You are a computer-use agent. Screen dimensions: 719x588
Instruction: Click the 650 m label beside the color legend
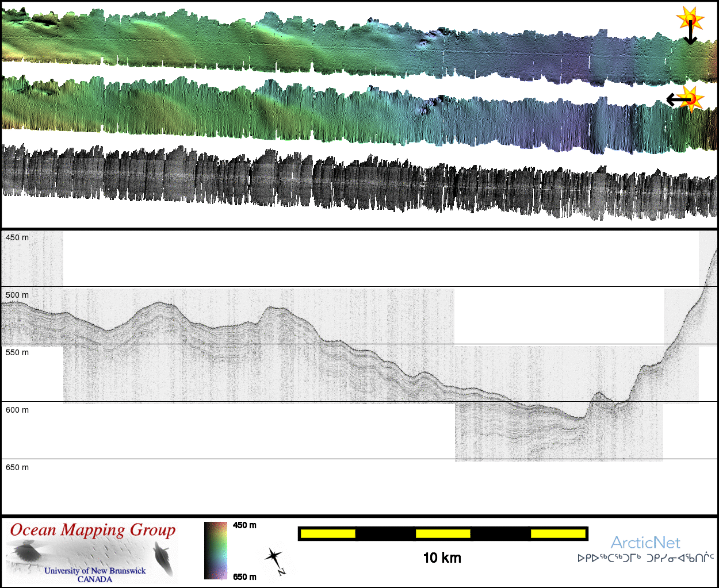point(244,577)
